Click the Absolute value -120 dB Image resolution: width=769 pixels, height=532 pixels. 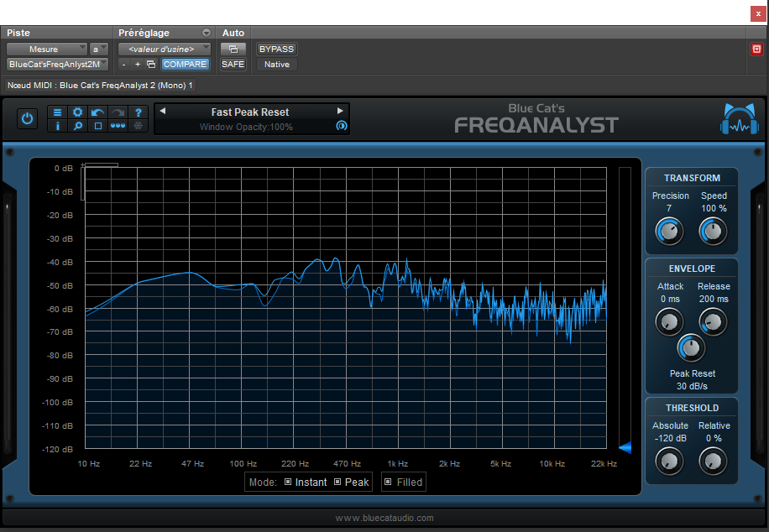tap(671, 438)
